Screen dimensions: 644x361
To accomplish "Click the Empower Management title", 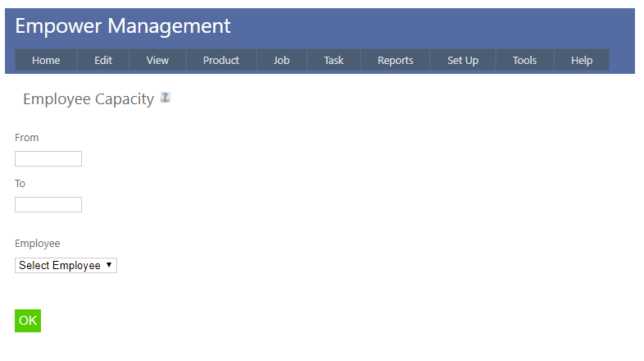I will coord(123,26).
